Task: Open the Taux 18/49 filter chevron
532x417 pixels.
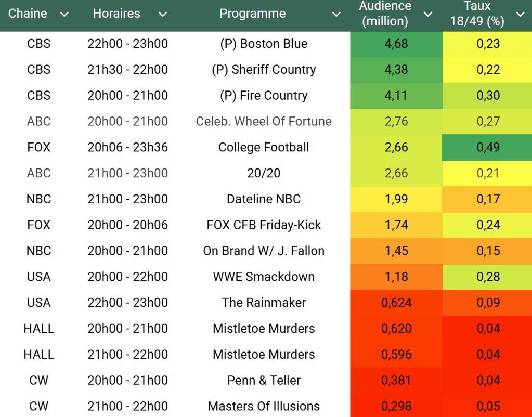Action: [520, 15]
